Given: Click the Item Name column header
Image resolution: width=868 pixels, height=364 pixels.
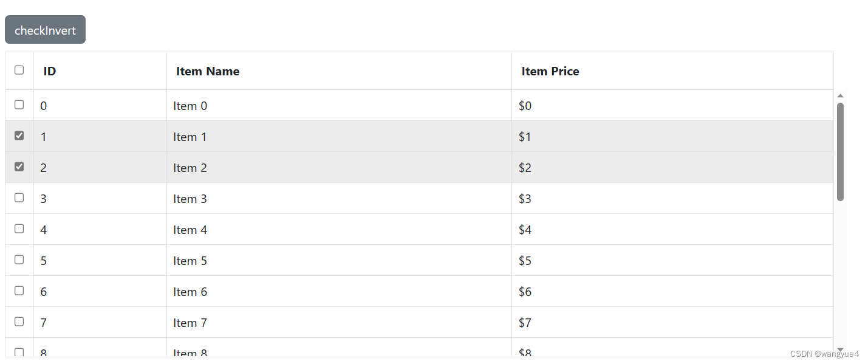Looking at the screenshot, I should (207, 70).
